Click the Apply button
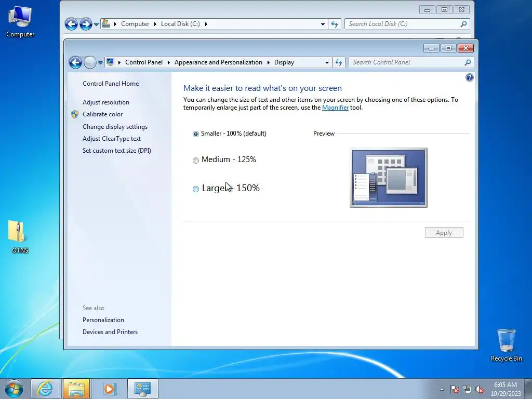Viewport: 532px width, 399px height. tap(444, 232)
